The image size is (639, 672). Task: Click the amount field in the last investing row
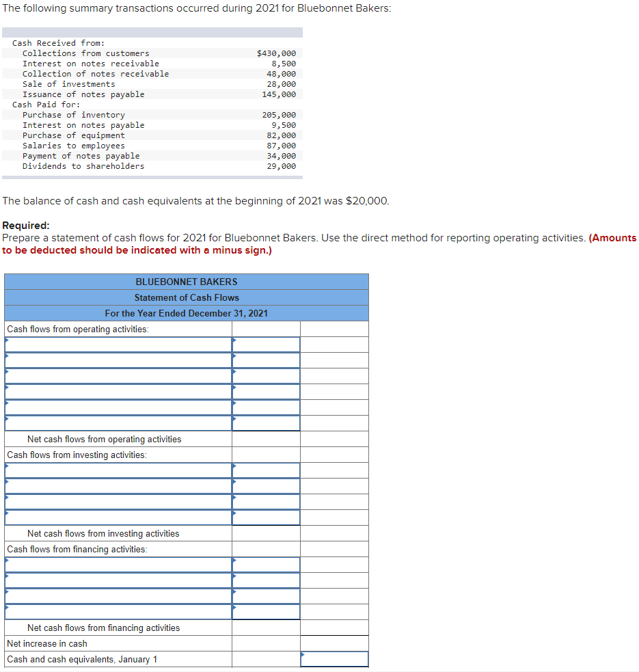[x=265, y=518]
